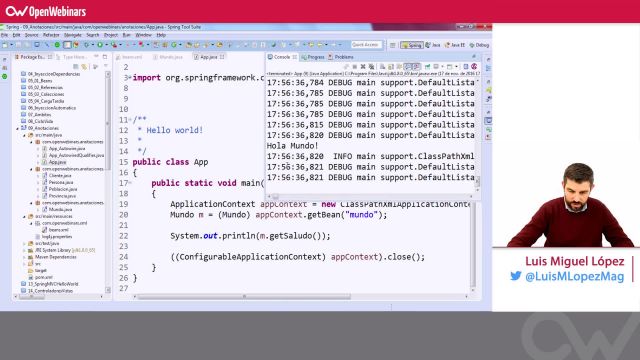Switch to the Console tab
Image resolution: width=640 pixels, height=360 pixels.
click(x=281, y=57)
